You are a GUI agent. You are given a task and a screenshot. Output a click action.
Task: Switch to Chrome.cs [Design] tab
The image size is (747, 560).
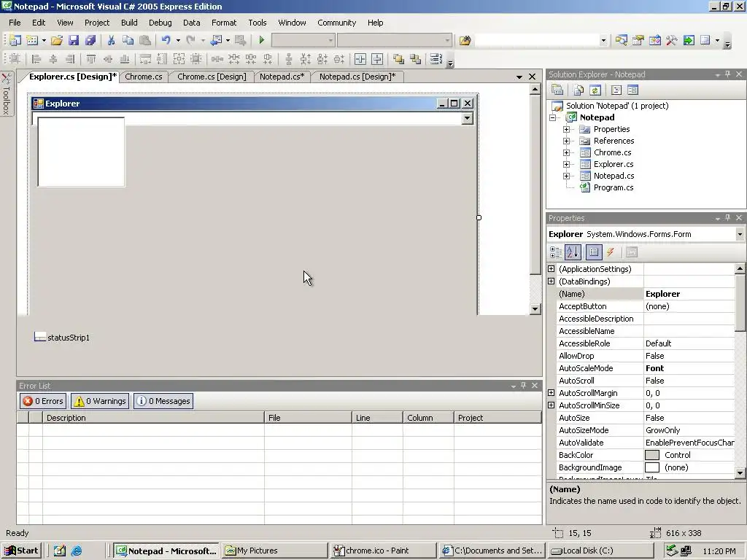[x=212, y=77]
